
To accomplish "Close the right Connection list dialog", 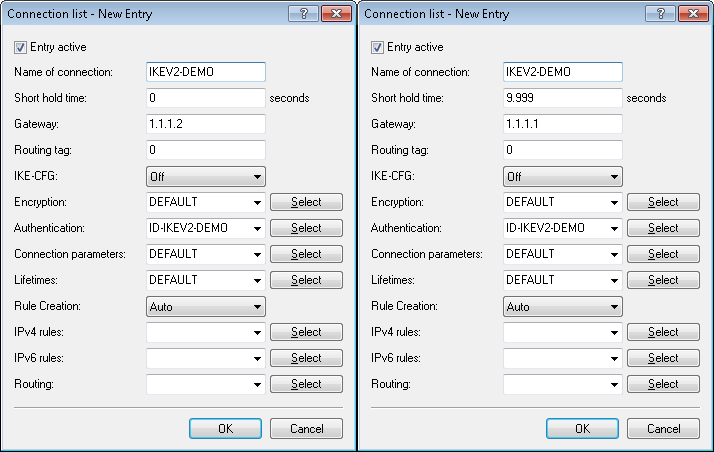I will pos(691,14).
